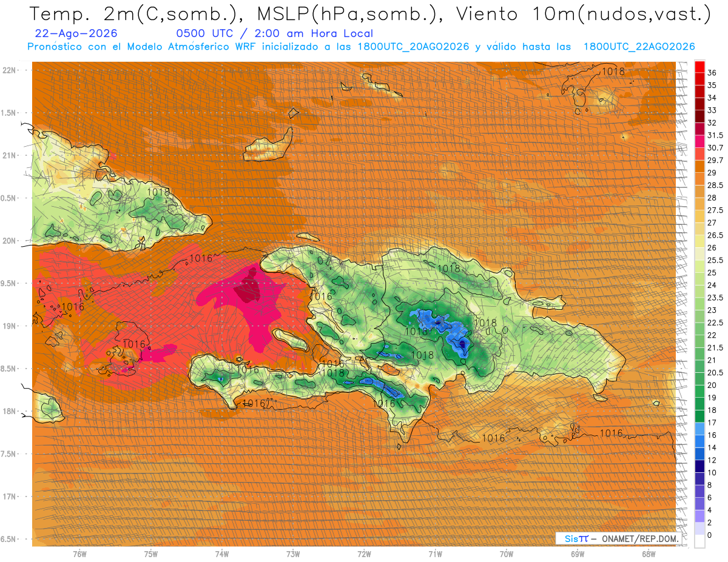Click the white swatch below the 0 label
Screen dimensions: 728x562
699,541
